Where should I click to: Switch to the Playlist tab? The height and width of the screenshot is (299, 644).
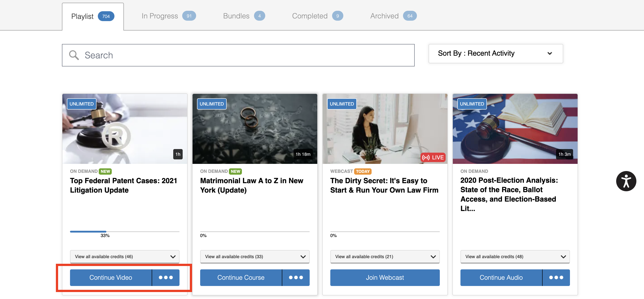coord(93,17)
